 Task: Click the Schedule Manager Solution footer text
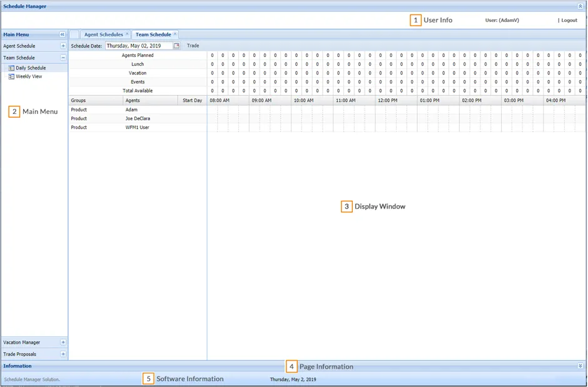[x=32, y=379]
